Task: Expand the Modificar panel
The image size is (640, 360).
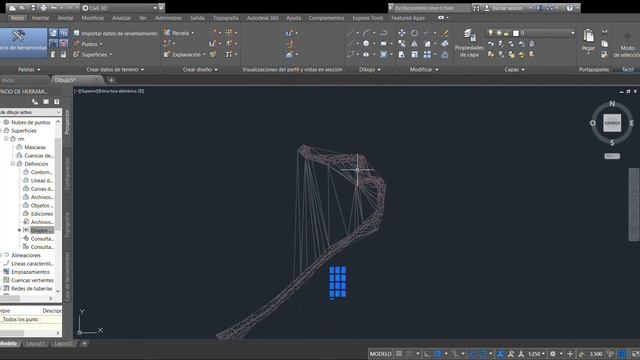Action: (x=424, y=69)
